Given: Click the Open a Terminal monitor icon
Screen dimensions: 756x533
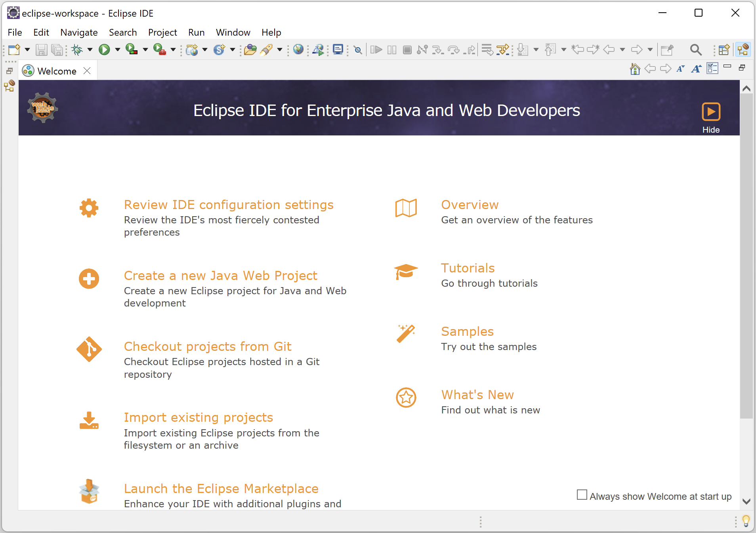Looking at the screenshot, I should click(x=338, y=50).
